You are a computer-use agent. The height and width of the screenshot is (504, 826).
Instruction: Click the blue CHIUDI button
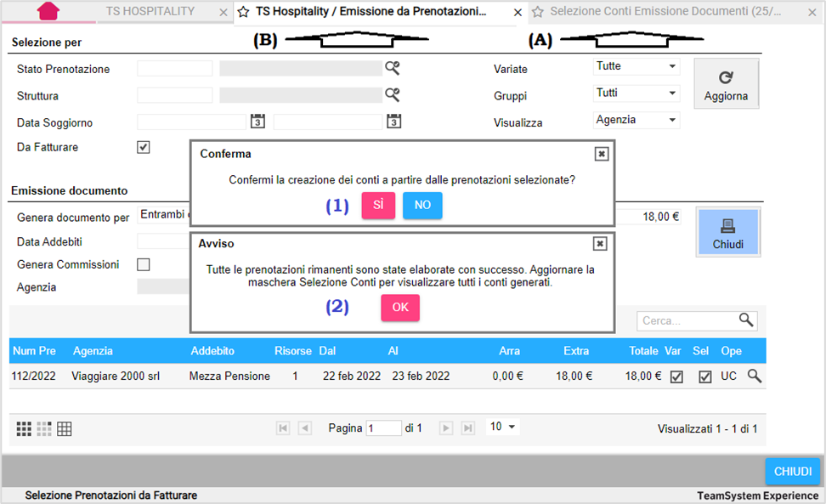point(793,472)
